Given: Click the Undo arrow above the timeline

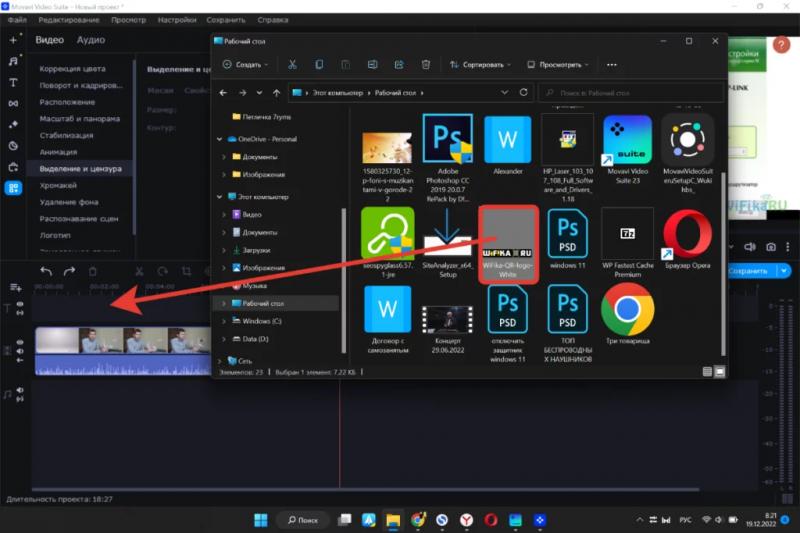Looking at the screenshot, I should tap(46, 271).
